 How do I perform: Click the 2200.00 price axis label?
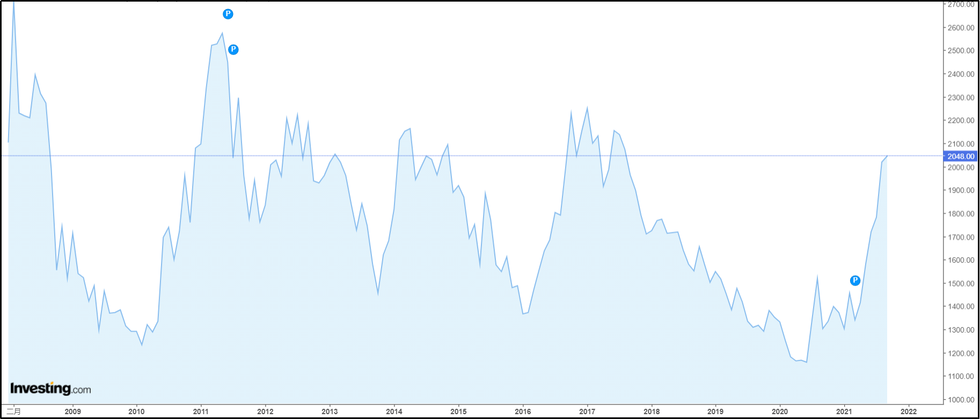[961, 120]
